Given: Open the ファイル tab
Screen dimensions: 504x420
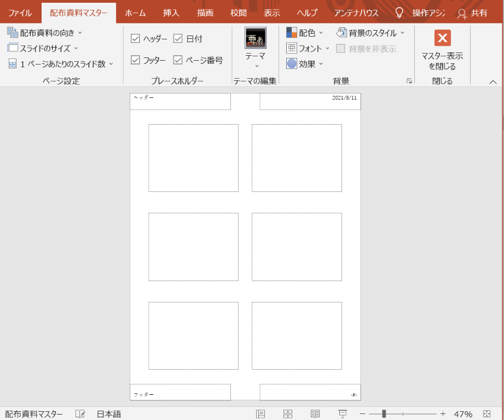Looking at the screenshot, I should pyautogui.click(x=20, y=13).
